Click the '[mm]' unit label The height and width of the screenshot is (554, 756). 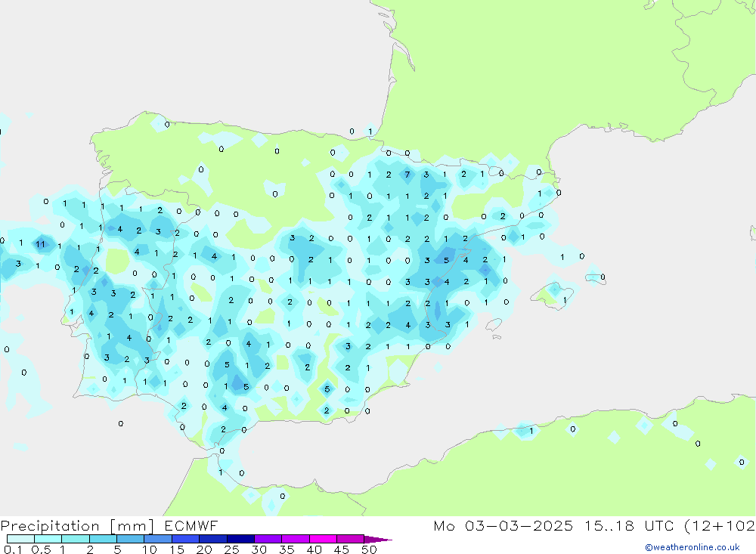click(132, 526)
